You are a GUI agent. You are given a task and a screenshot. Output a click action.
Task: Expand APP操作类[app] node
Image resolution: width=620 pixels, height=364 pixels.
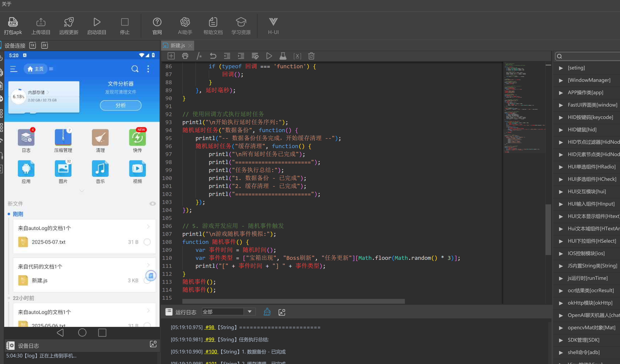tap(561, 93)
